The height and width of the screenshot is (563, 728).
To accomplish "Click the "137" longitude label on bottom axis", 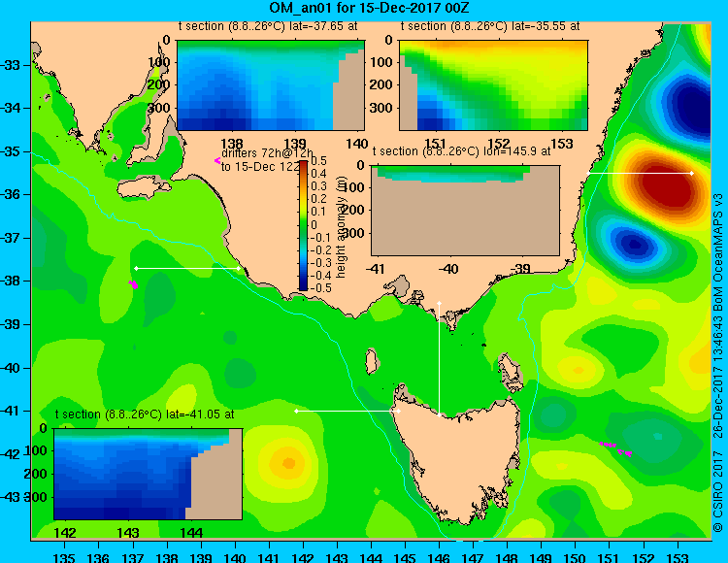I will tap(133, 558).
